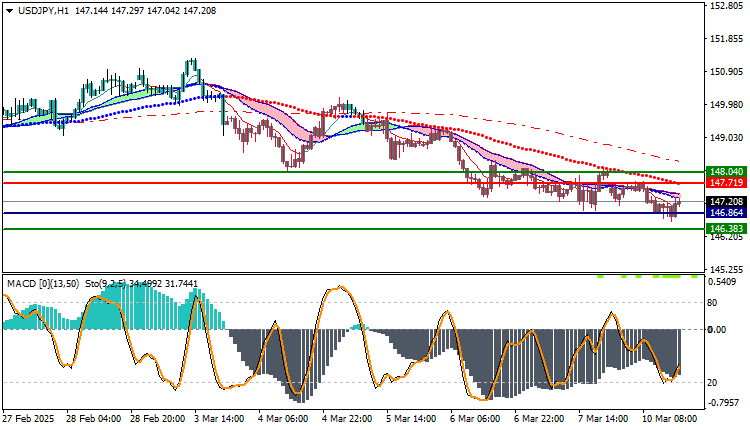Viewport: 750px width, 430px height.
Task: Select the 149.980 price scale value
Action: 727,104
